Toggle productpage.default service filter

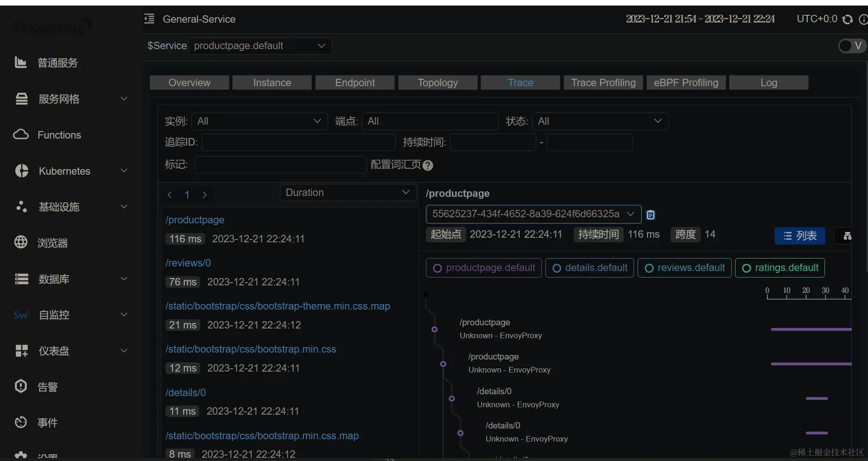pyautogui.click(x=483, y=268)
